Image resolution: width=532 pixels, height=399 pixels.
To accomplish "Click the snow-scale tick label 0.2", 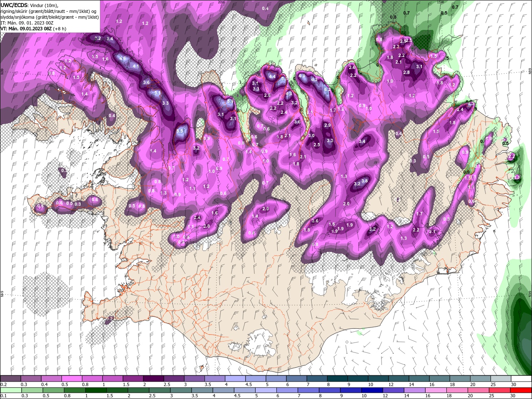I will 4,384.
